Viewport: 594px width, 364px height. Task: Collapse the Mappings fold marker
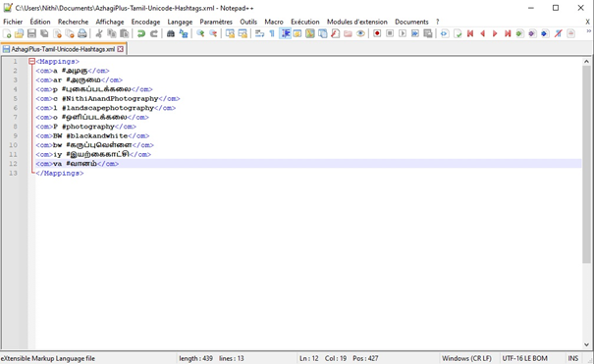(x=31, y=61)
